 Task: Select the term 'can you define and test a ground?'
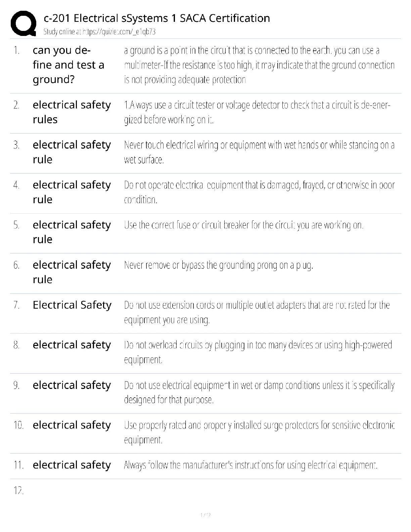[68, 65]
